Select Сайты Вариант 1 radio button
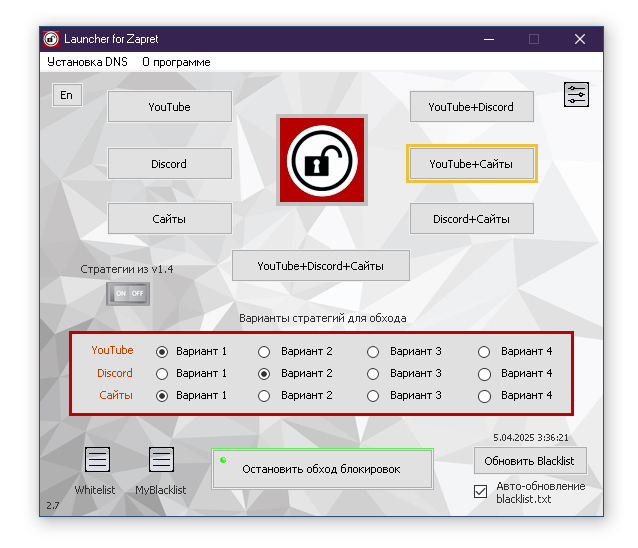The width and height of the screenshot is (638, 548). pos(162,395)
